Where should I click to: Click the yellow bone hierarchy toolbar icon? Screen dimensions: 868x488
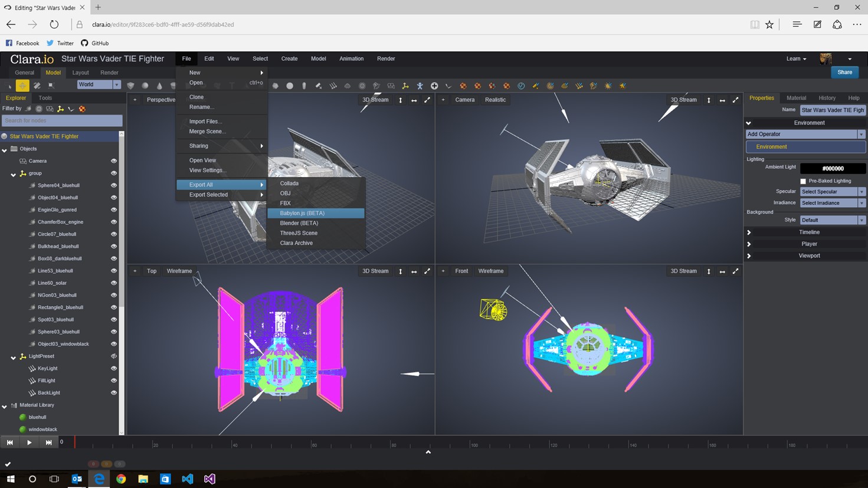click(x=405, y=86)
